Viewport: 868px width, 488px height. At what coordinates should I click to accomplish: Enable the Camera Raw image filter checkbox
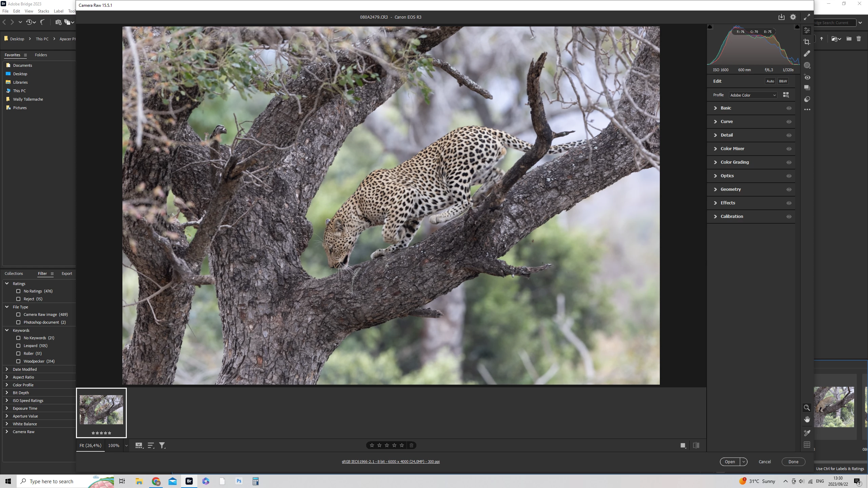[18, 314]
